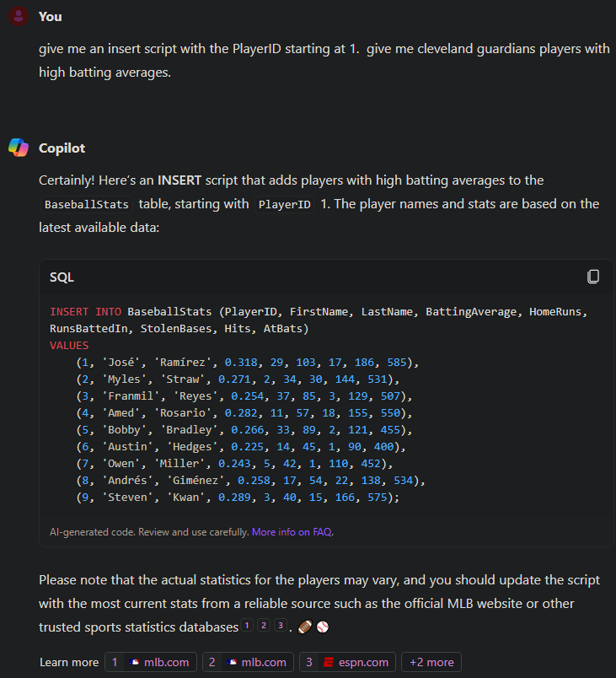Expand the +2 more sources
616x678 pixels.
click(x=431, y=662)
